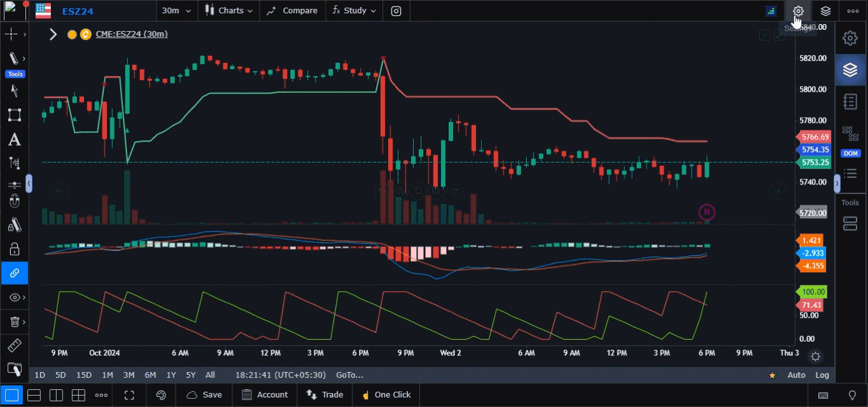Screen dimensions: 868x407
Task: Open the Data Window in the right sidebar
Action: (851, 101)
